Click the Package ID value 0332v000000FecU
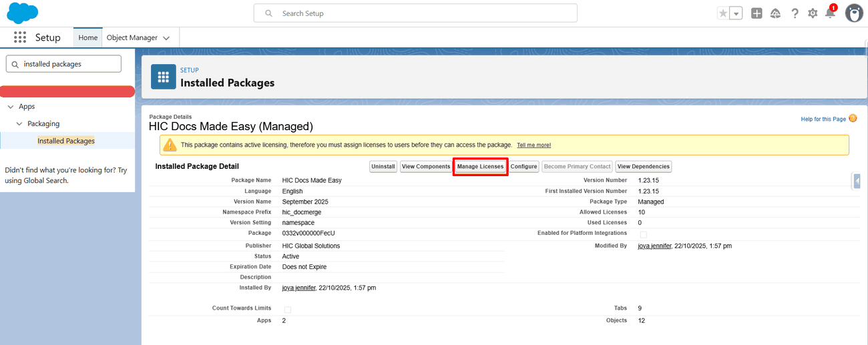Viewport: 868px width, 345px height. [308, 233]
